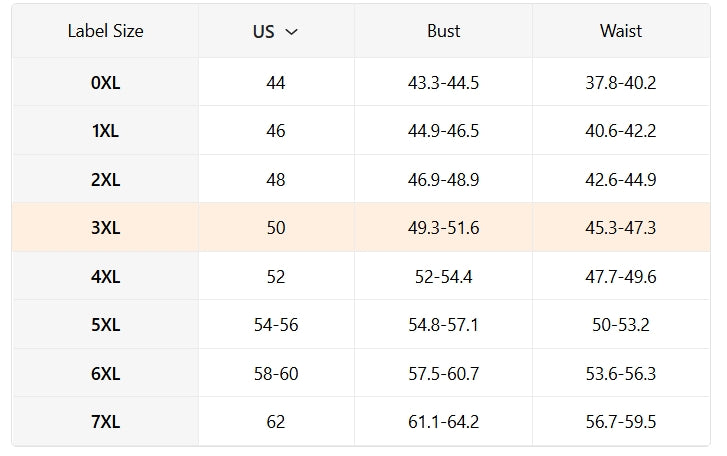
Task: Click waist measurement 45.3-47.3
Action: [621, 228]
